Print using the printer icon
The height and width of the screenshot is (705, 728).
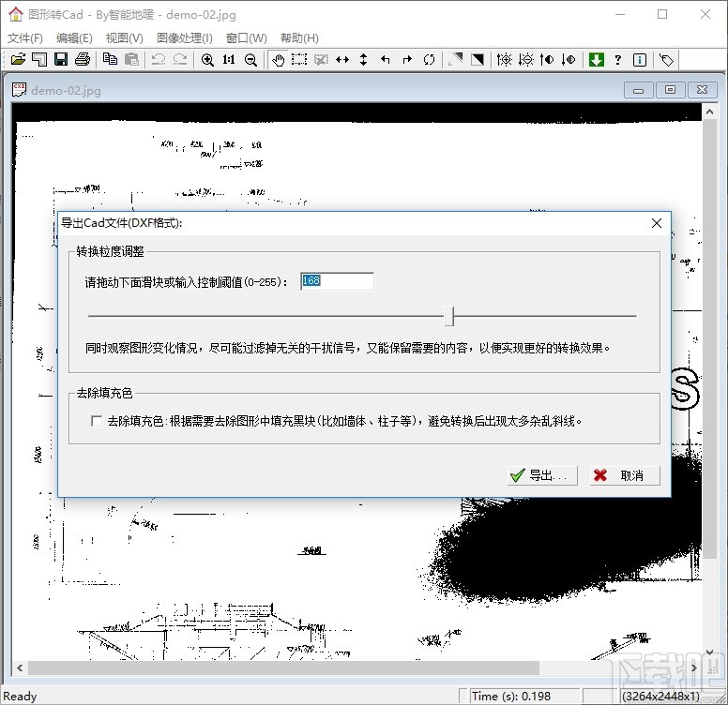[x=83, y=59]
